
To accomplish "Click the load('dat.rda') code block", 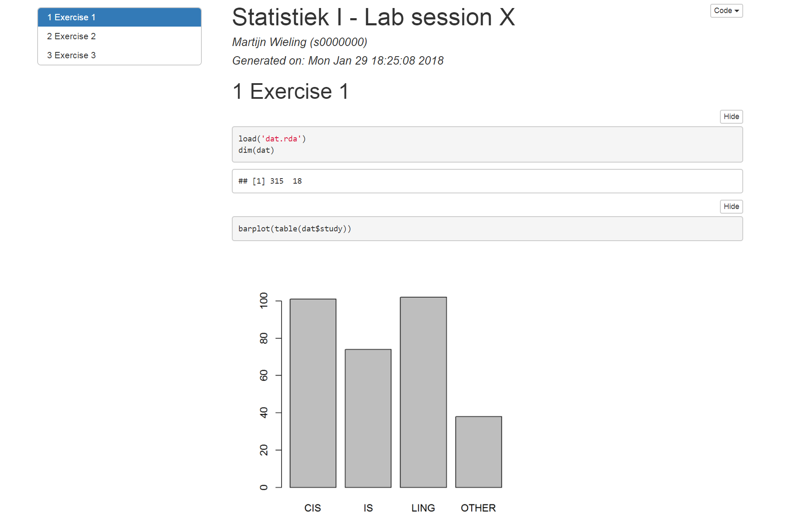I will pos(487,144).
